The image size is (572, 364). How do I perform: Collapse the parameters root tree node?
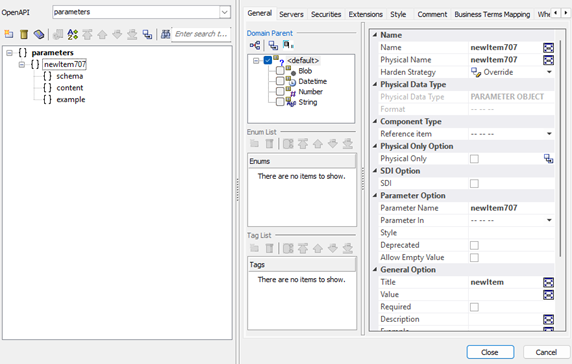click(9, 53)
